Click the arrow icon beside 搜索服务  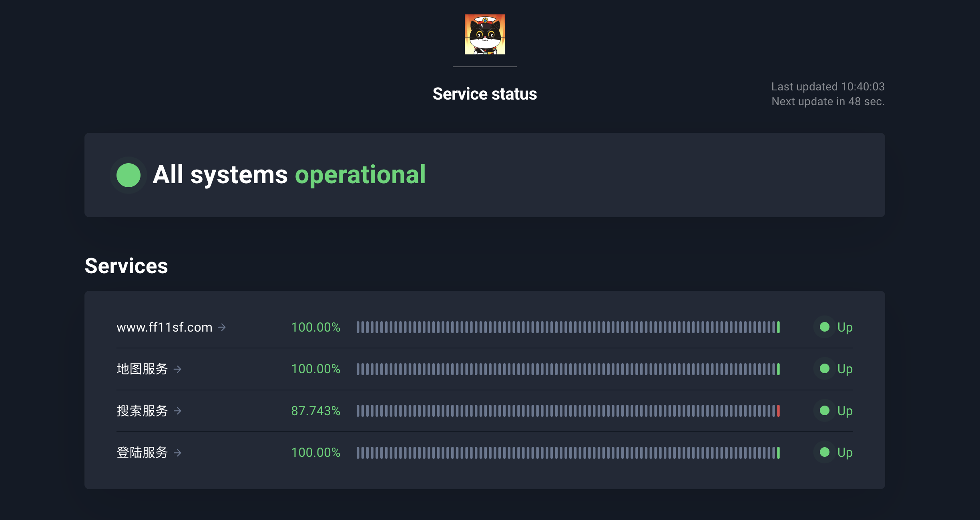178,411
